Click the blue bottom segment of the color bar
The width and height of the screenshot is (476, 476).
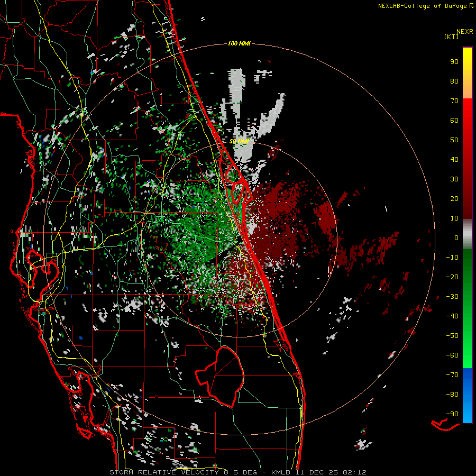point(467,396)
